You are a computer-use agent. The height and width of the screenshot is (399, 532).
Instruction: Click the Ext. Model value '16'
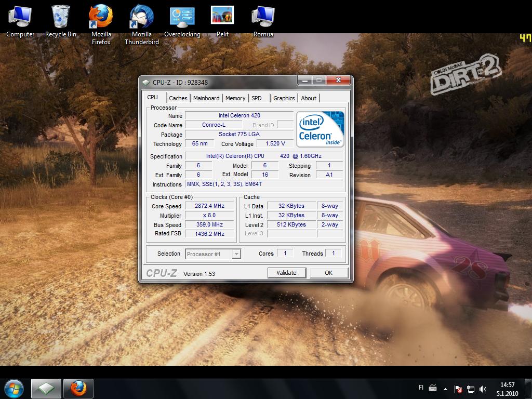click(x=264, y=175)
